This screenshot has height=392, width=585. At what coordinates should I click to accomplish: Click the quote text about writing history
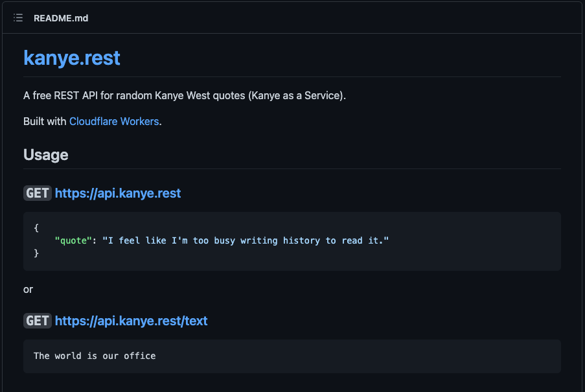[x=246, y=240]
